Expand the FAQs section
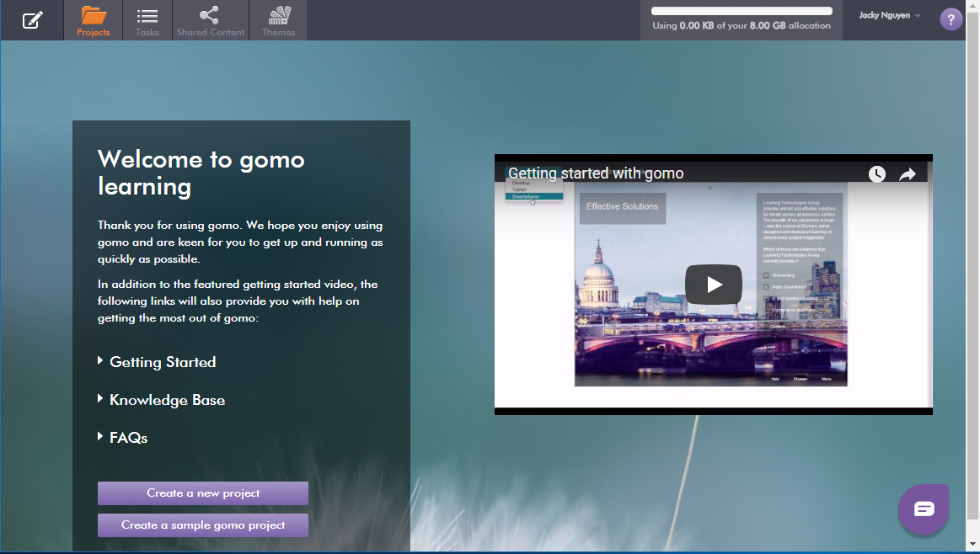Viewport: 980px width, 554px height. [x=128, y=437]
